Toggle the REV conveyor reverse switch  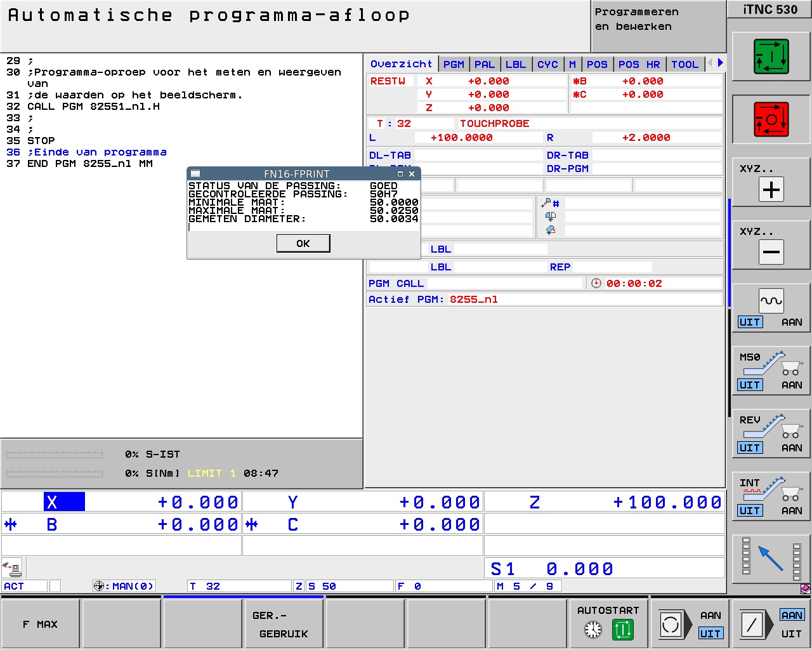tap(771, 434)
